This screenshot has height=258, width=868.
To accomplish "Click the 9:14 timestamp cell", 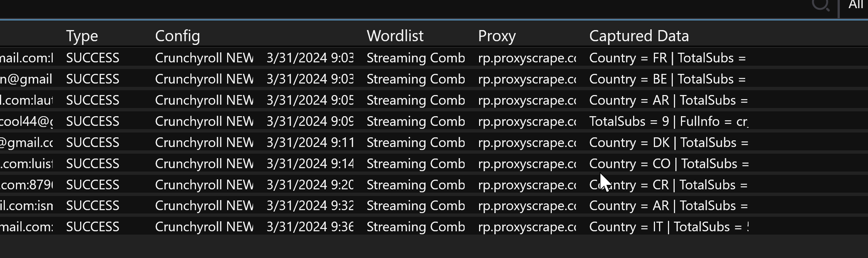I will pyautogui.click(x=309, y=164).
